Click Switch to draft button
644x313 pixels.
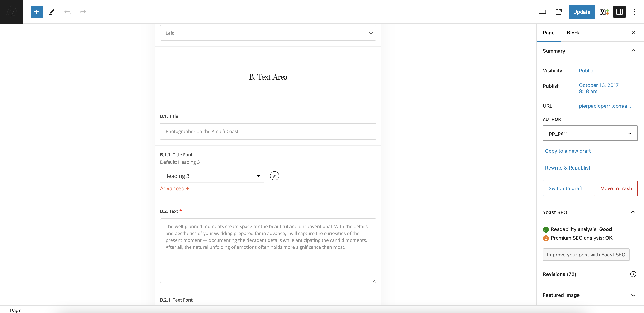[x=565, y=188]
